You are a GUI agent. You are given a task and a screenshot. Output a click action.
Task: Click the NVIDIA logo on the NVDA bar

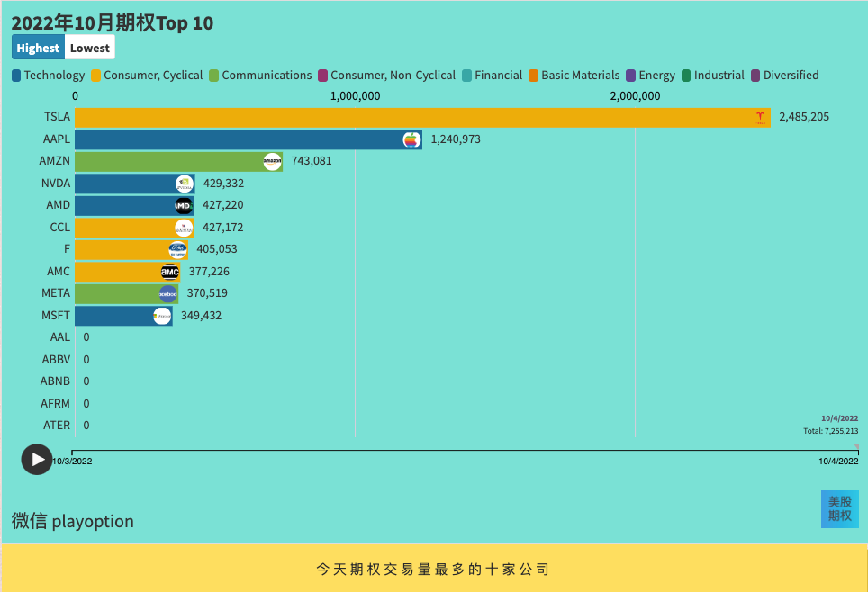point(185,184)
